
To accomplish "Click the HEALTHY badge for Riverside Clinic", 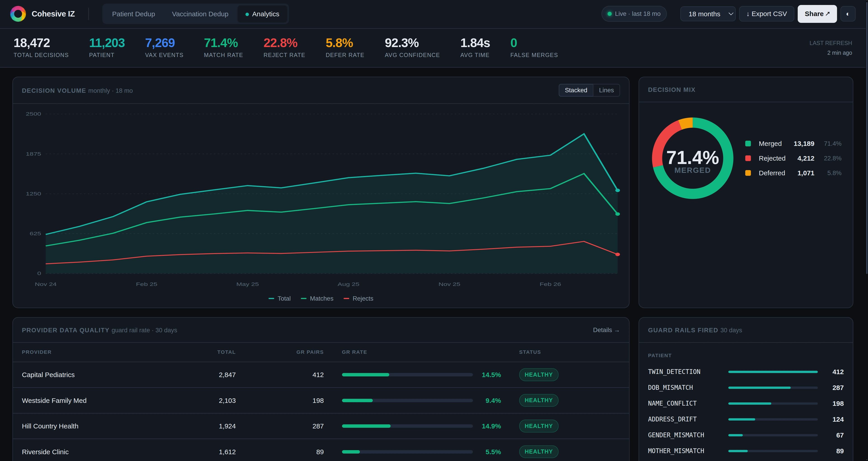I will pyautogui.click(x=538, y=451).
